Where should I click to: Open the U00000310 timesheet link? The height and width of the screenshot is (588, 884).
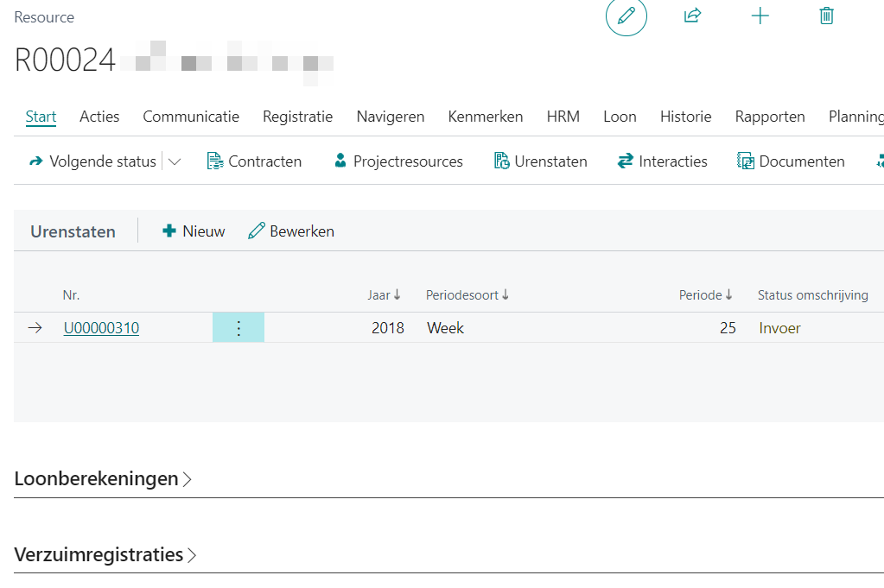point(101,328)
